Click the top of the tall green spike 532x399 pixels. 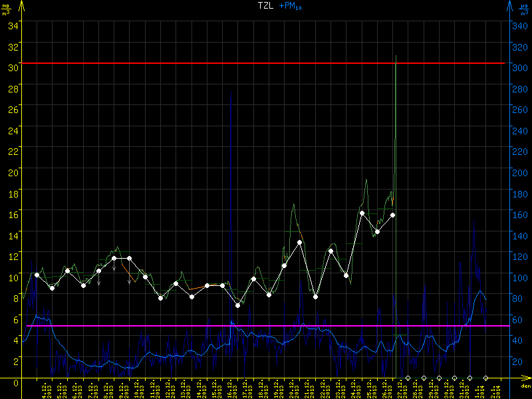[x=396, y=57]
